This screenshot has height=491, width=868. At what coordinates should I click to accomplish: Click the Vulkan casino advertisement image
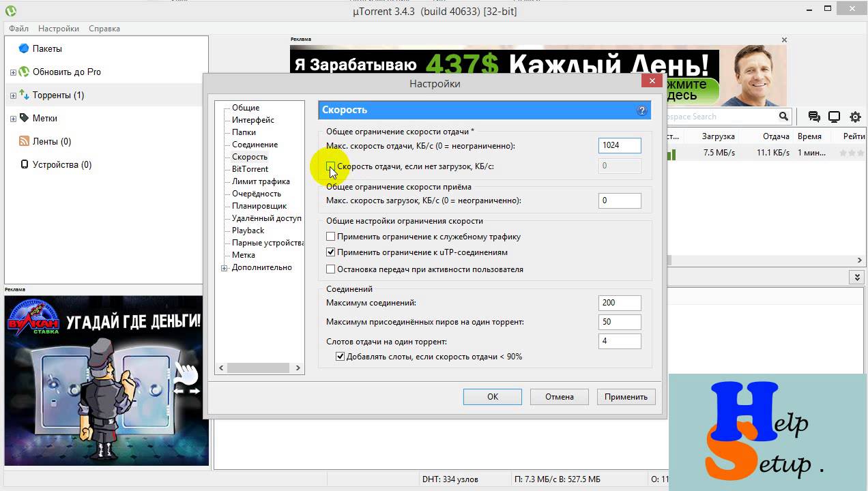(x=106, y=381)
